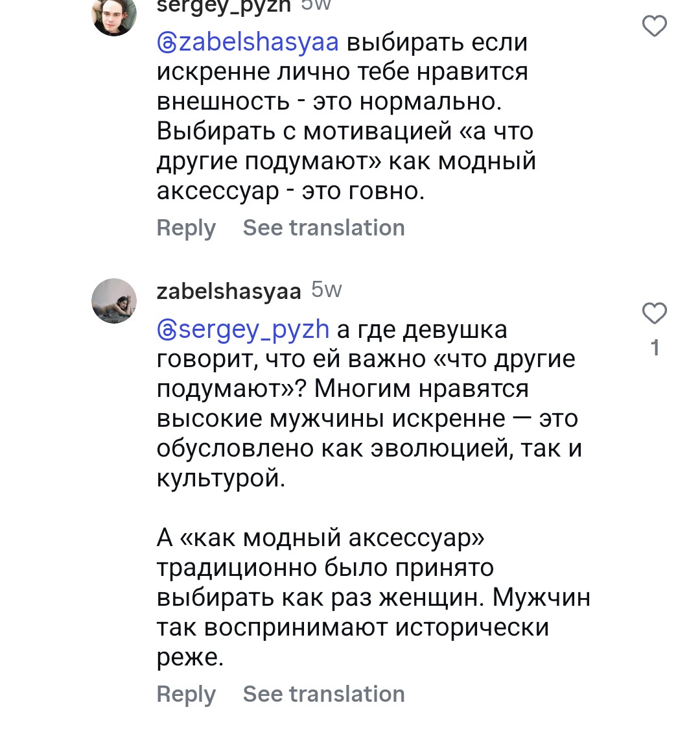
Task: Reply to zabelshasyaa's comment
Action: tap(186, 694)
